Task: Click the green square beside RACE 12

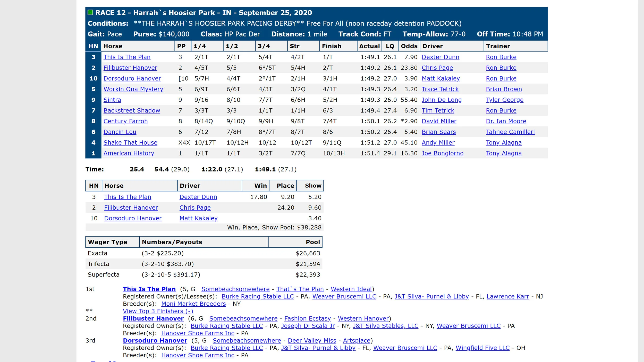Action: coord(90,12)
